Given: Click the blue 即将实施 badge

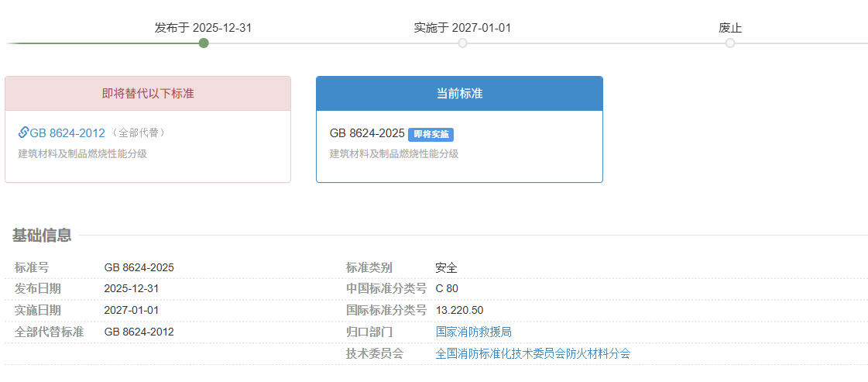Looking at the screenshot, I should [x=431, y=134].
